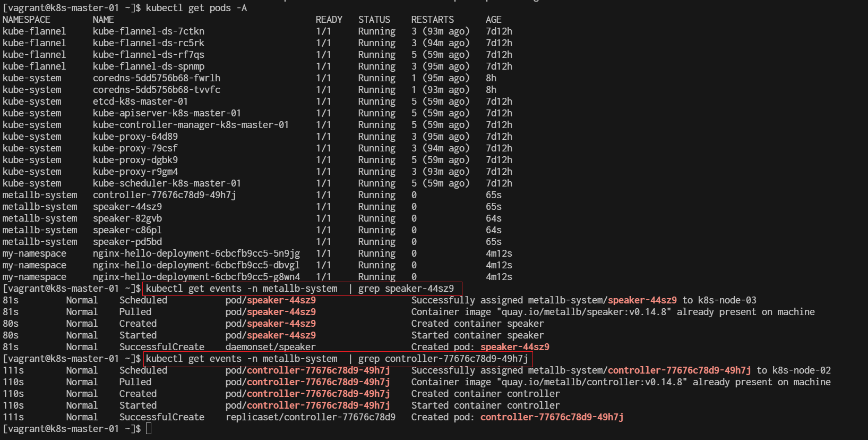The image size is (868, 440).
Task: Click coredns-5dd5756b68-tvvfc pod name
Action: tap(157, 90)
